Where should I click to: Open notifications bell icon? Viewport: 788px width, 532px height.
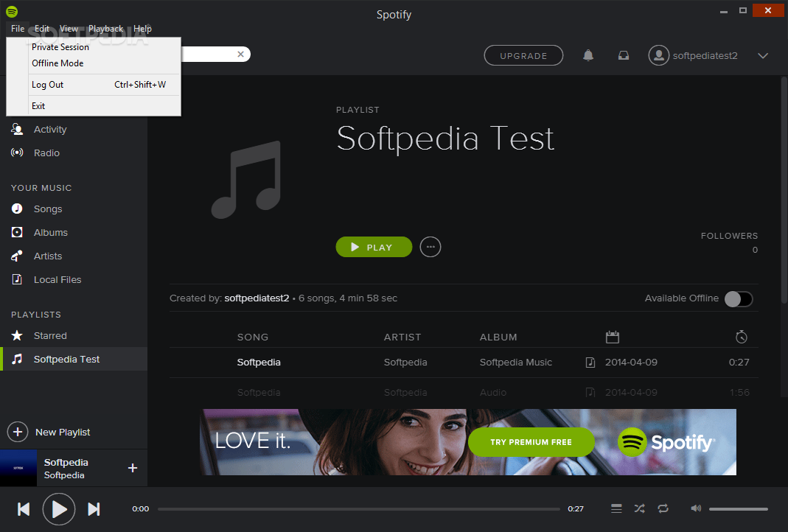(588, 55)
